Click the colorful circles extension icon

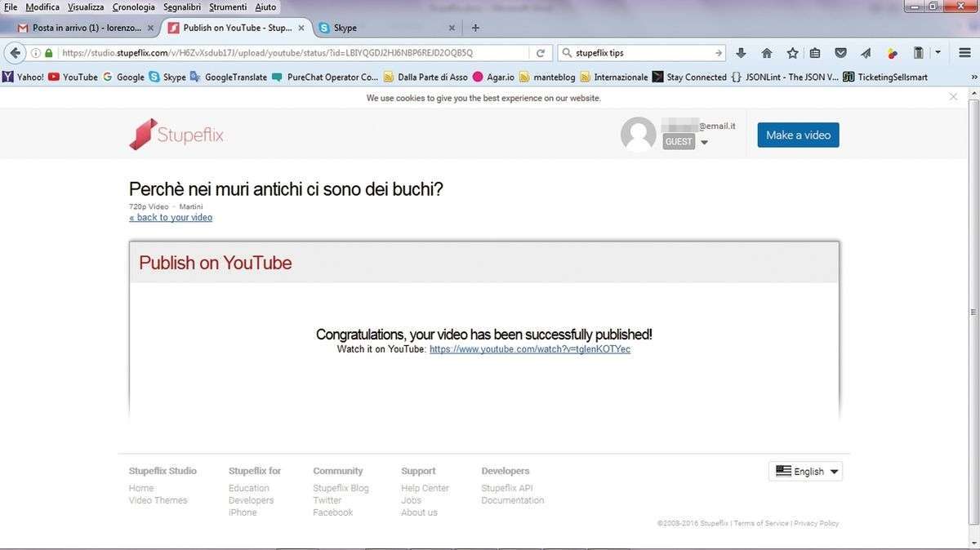tap(893, 53)
